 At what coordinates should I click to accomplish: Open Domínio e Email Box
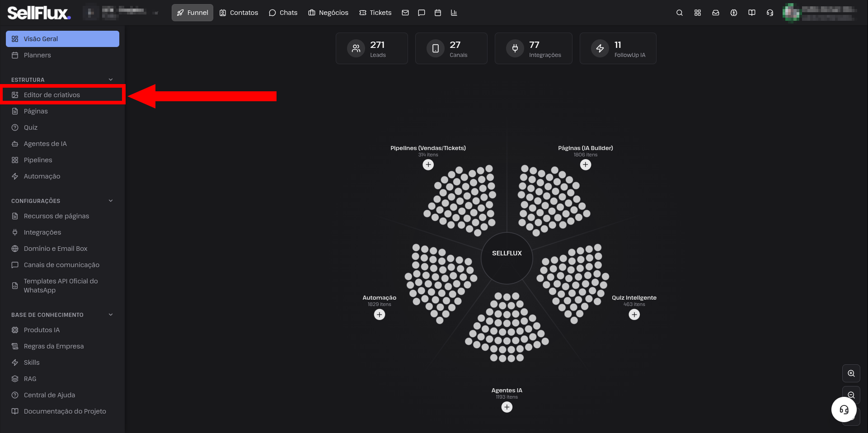62,249
